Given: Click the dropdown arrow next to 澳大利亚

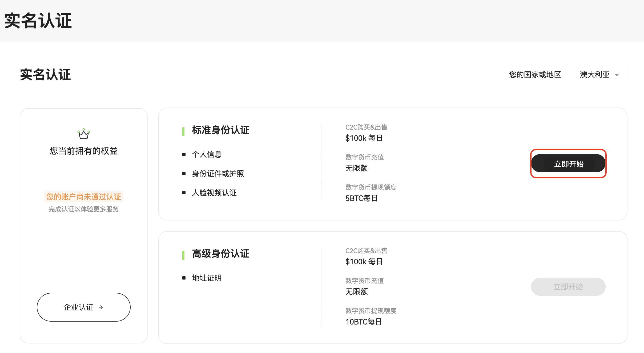Looking at the screenshot, I should point(617,75).
